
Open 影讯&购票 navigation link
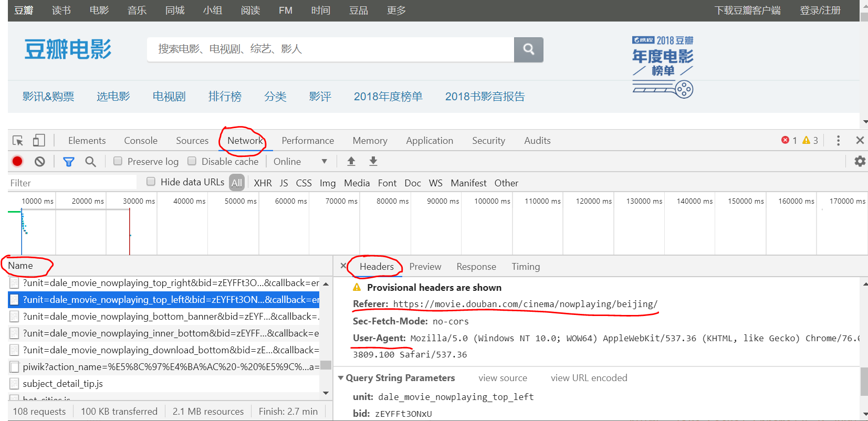pyautogui.click(x=48, y=97)
